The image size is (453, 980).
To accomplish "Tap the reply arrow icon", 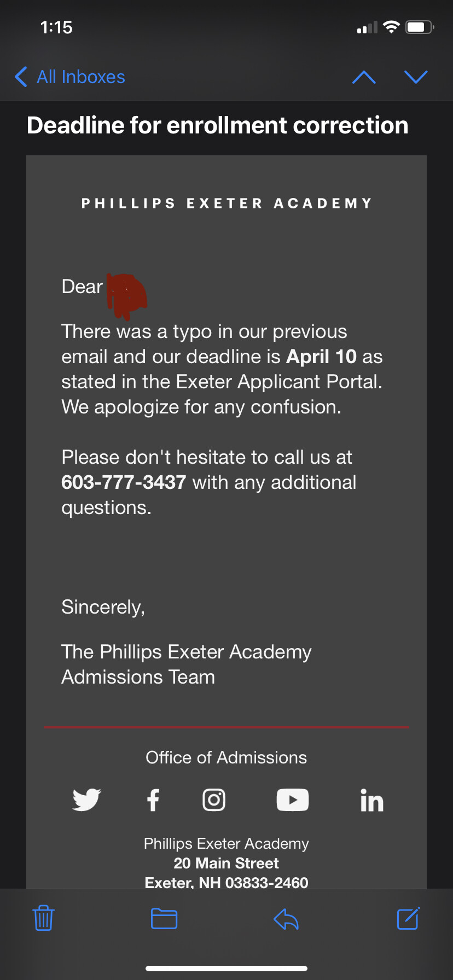I will (286, 918).
